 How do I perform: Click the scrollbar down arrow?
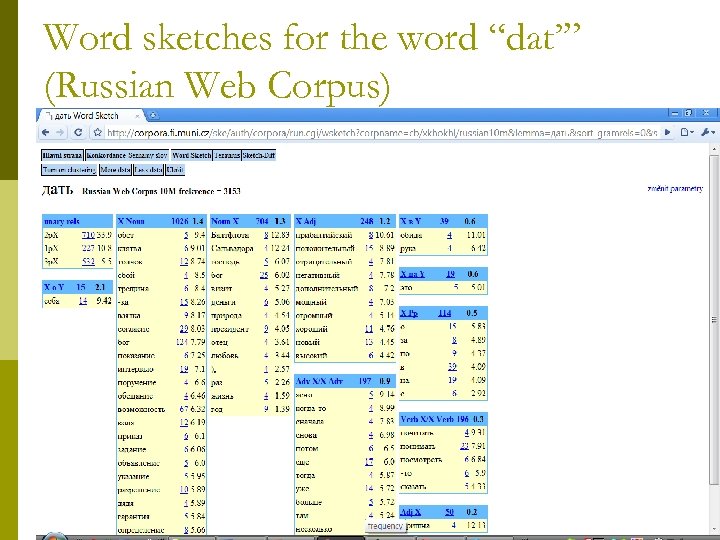point(714,528)
